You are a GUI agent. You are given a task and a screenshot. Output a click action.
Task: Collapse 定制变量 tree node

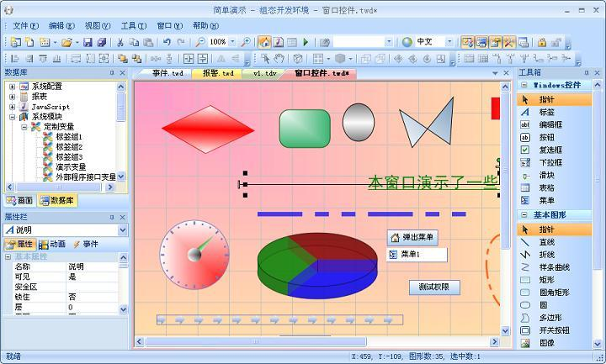[24, 127]
